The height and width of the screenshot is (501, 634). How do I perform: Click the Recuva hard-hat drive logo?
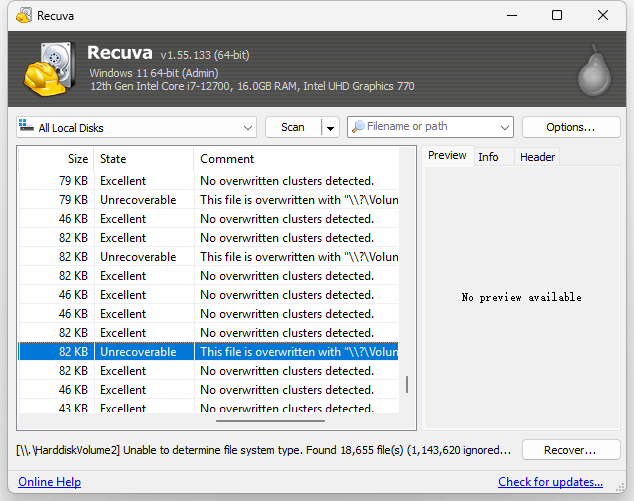(x=50, y=69)
